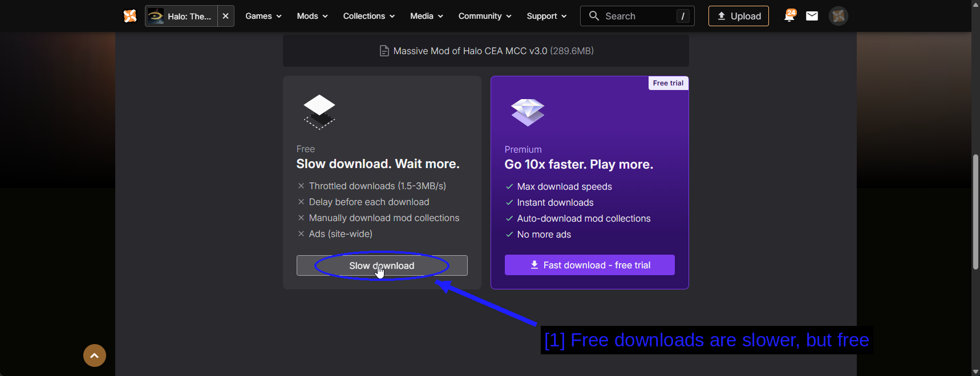Image resolution: width=980 pixels, height=376 pixels.
Task: Expand the Community menu
Action: pyautogui.click(x=485, y=16)
